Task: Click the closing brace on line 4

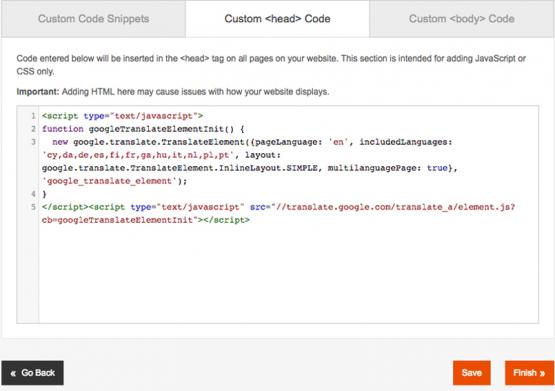Action: (44, 194)
